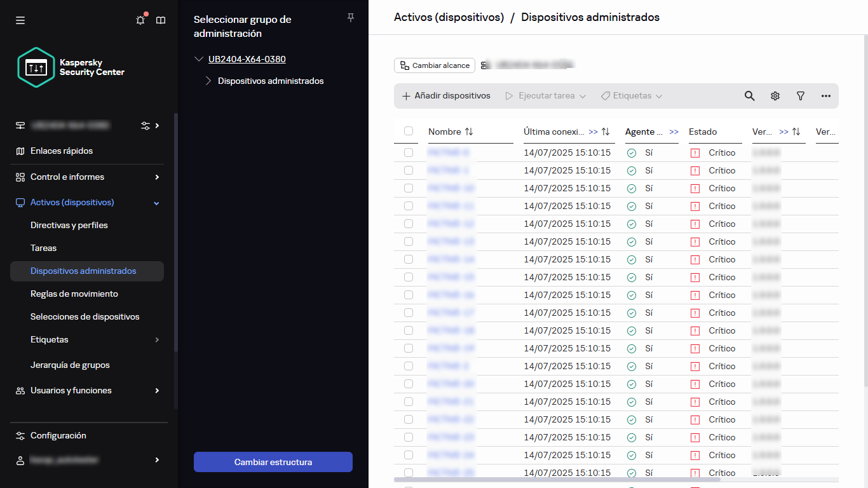Open the online help book icon
868x488 pixels.
(x=160, y=20)
